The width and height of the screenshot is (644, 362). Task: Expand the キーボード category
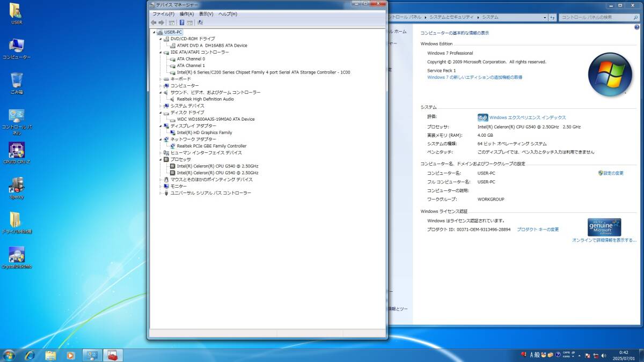[160, 79]
